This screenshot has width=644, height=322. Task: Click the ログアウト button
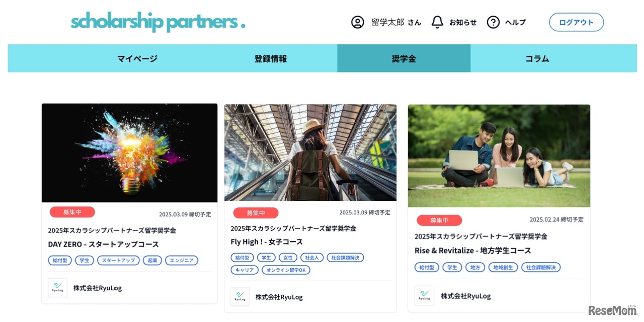coord(576,22)
